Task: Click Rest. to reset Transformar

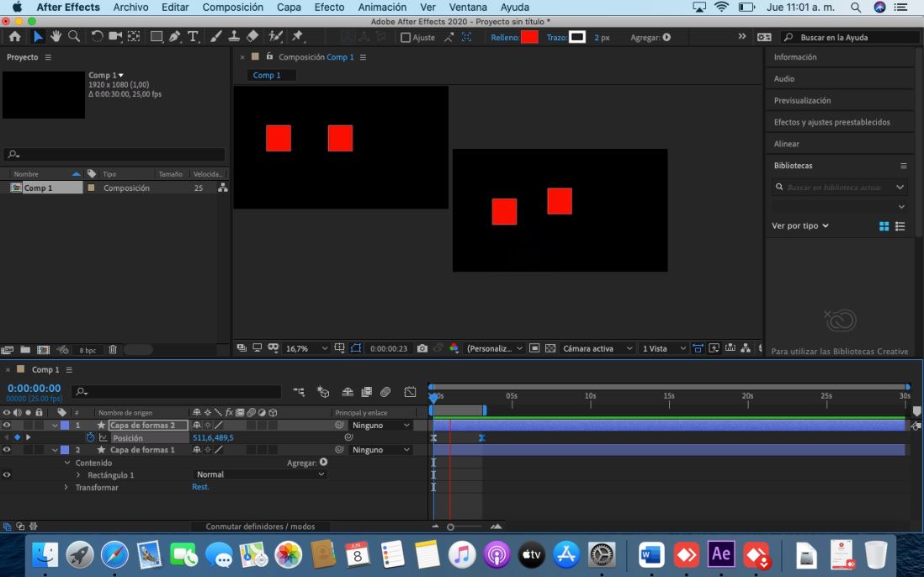Action: pos(199,487)
